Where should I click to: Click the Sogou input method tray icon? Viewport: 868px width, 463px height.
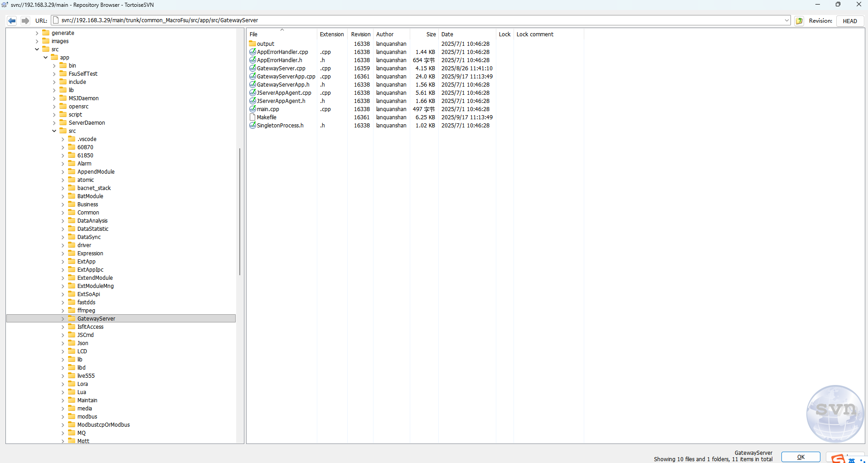[x=838, y=458]
